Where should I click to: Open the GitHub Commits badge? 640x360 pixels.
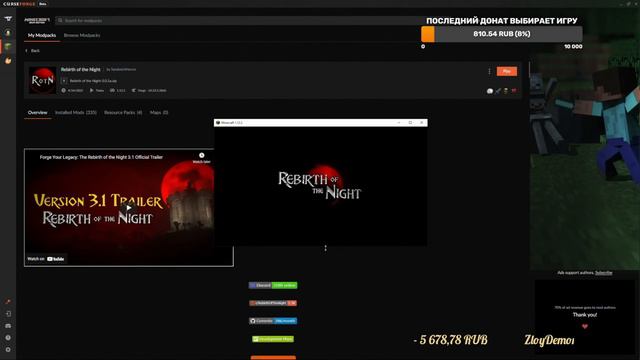[x=273, y=321]
